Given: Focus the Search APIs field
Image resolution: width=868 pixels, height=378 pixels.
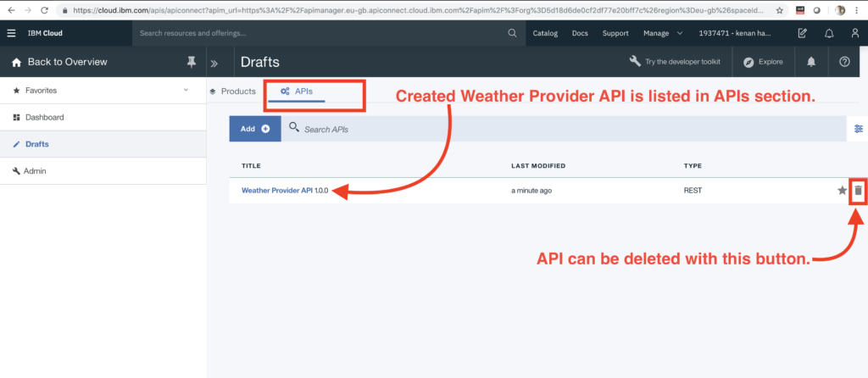Looking at the screenshot, I should click(x=564, y=128).
